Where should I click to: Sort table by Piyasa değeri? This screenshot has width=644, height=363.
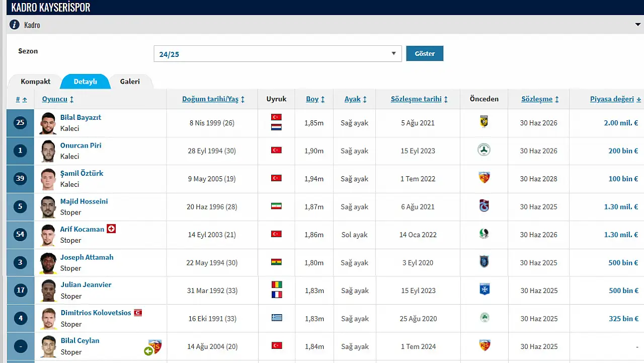point(615,99)
